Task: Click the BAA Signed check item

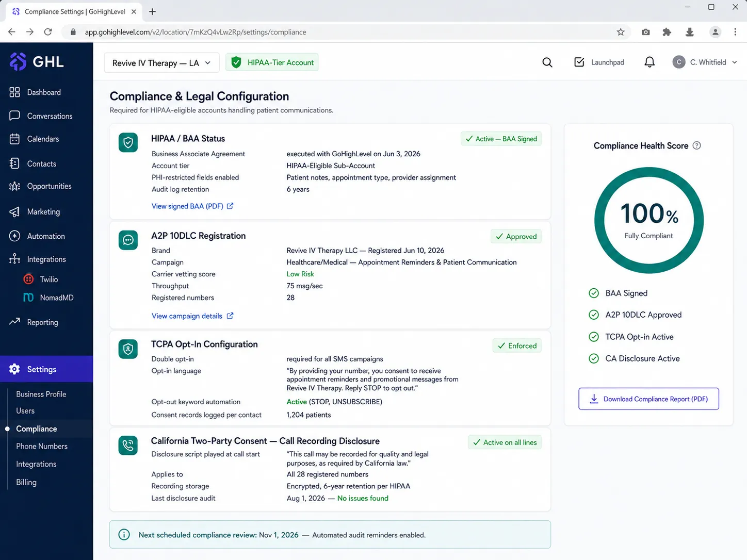Action: pos(618,293)
